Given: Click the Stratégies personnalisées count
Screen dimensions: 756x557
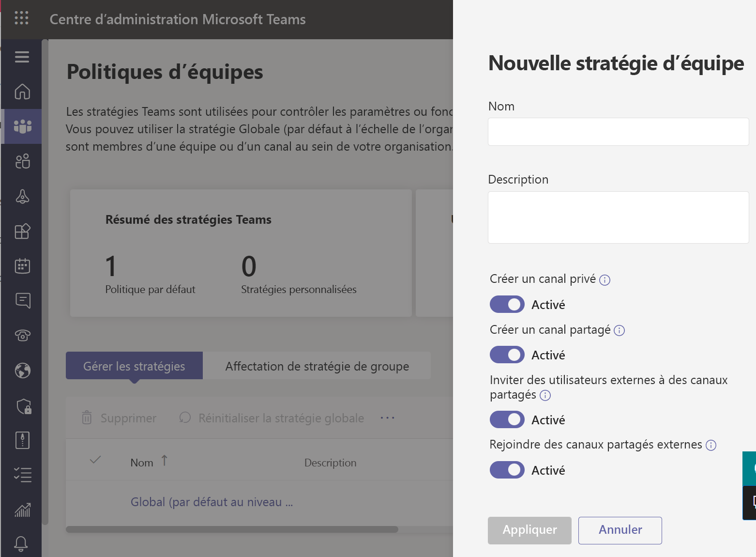Looking at the screenshot, I should 249,266.
